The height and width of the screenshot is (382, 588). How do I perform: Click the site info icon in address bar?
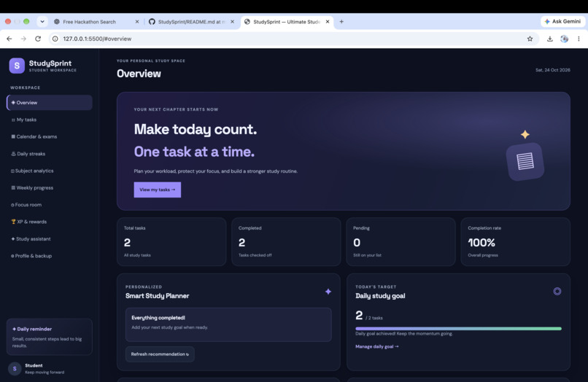coord(55,39)
